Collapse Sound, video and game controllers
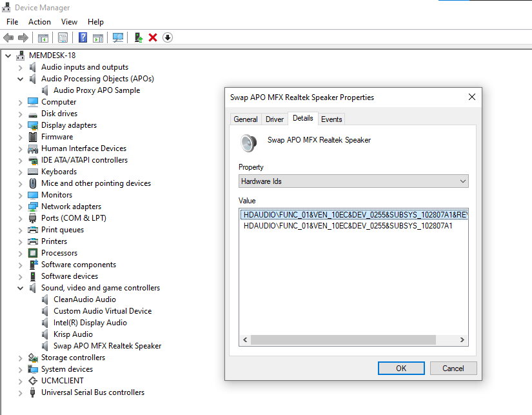532x415 pixels. pos(21,288)
